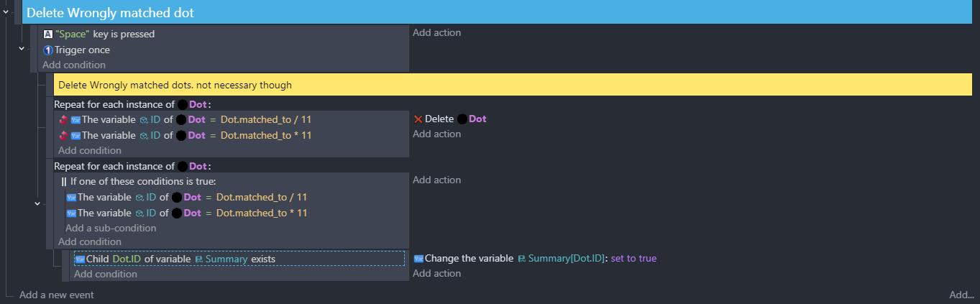
Task: Collapse the second Repeat for each Dot event
Action: pos(37,204)
